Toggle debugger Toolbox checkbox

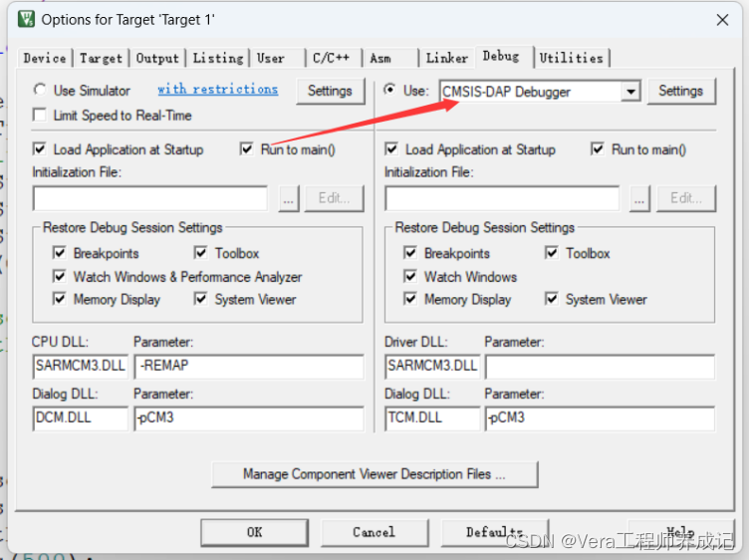pyautogui.click(x=552, y=252)
